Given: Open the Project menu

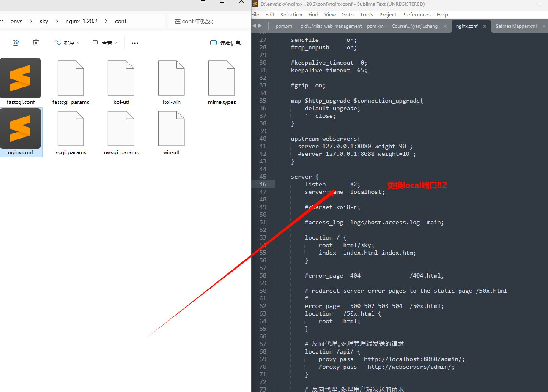Looking at the screenshot, I should point(388,14).
